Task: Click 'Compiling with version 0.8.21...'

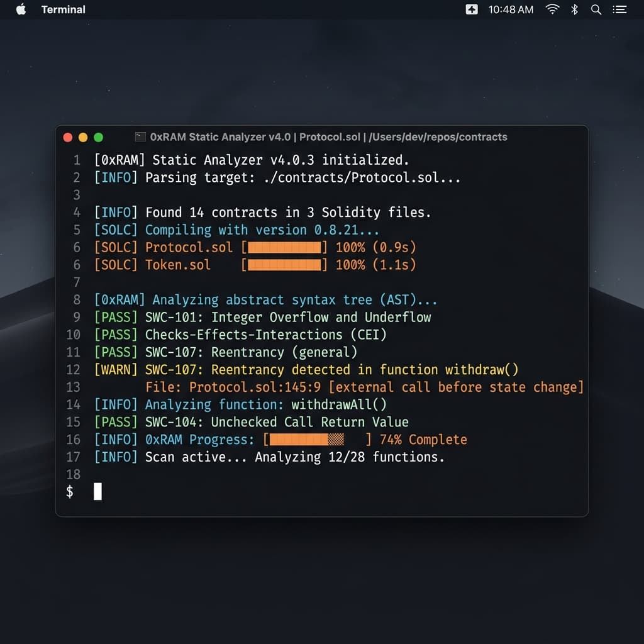Action: click(x=262, y=230)
